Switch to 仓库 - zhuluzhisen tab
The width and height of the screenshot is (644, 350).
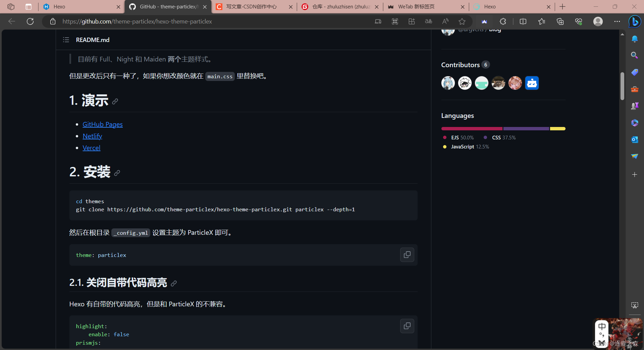(340, 7)
